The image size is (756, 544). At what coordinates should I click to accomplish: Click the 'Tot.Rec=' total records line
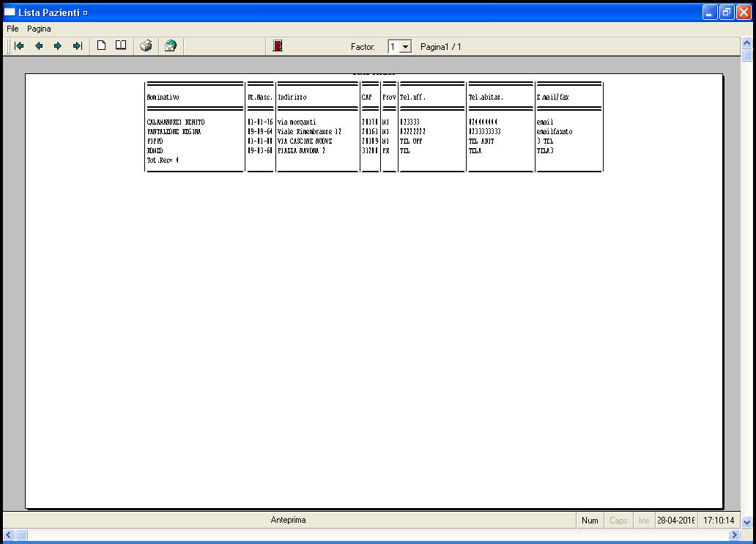[x=163, y=161]
